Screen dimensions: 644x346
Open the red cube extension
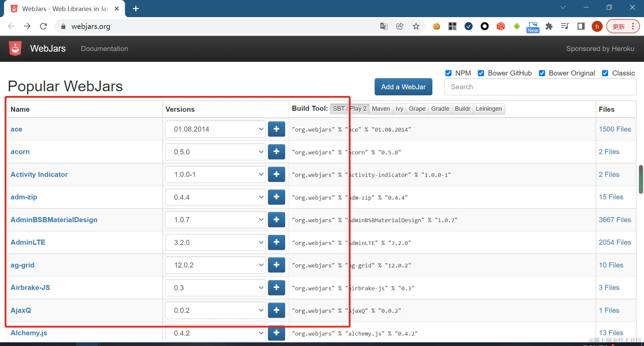(501, 26)
